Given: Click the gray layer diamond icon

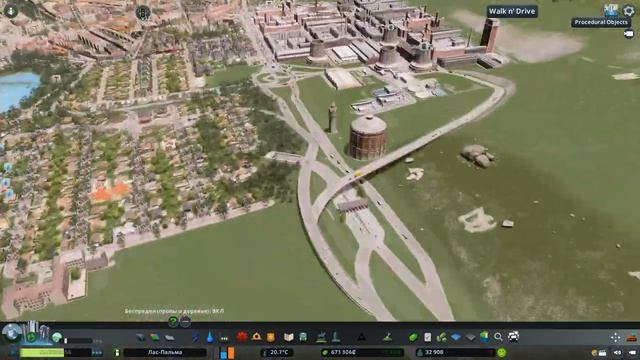Looking at the screenshot, I should [470, 337].
